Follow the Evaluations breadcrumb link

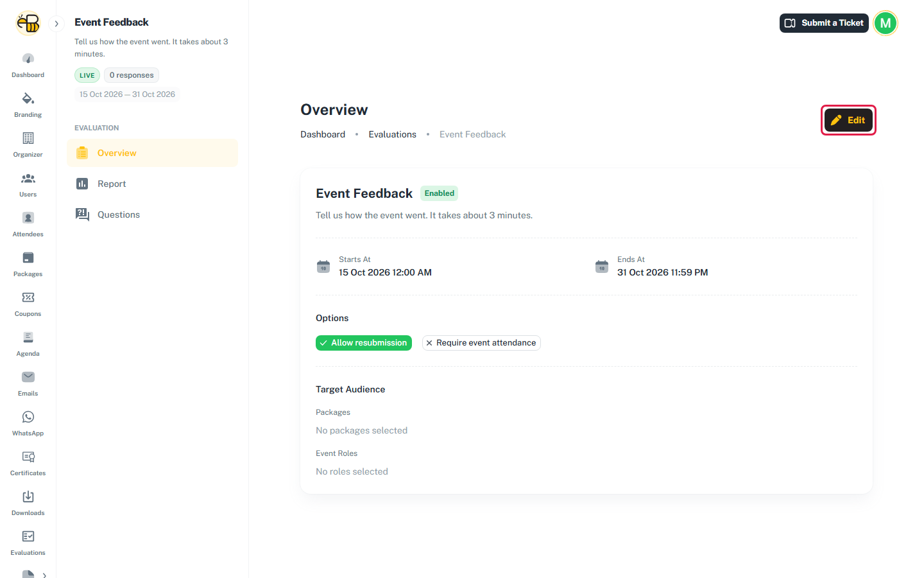393,134
